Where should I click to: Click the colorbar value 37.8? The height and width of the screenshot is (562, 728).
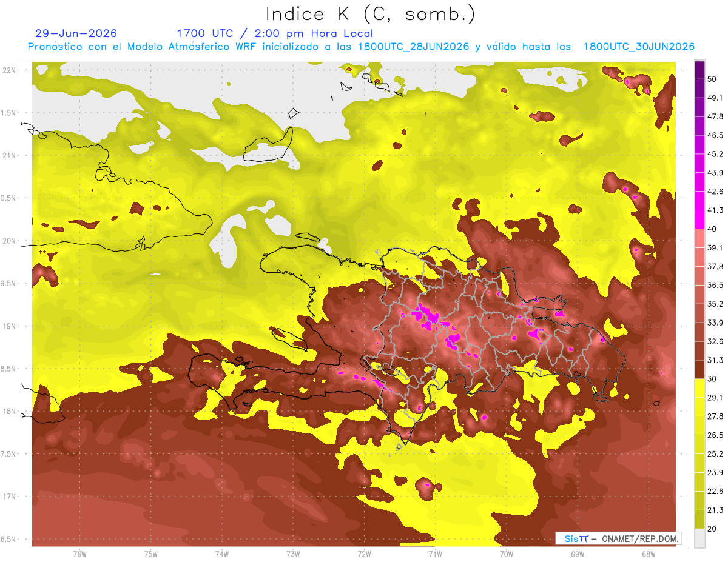715,266
